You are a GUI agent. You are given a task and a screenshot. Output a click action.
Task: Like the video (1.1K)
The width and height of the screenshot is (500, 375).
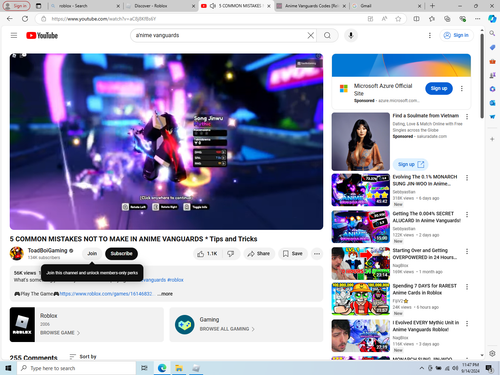point(207,254)
